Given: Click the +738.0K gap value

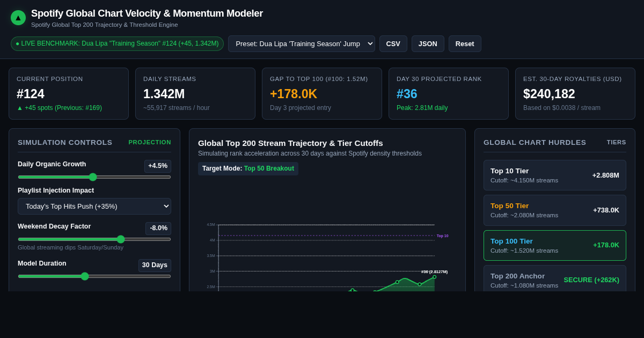Looking at the screenshot, I should coord(606,210).
